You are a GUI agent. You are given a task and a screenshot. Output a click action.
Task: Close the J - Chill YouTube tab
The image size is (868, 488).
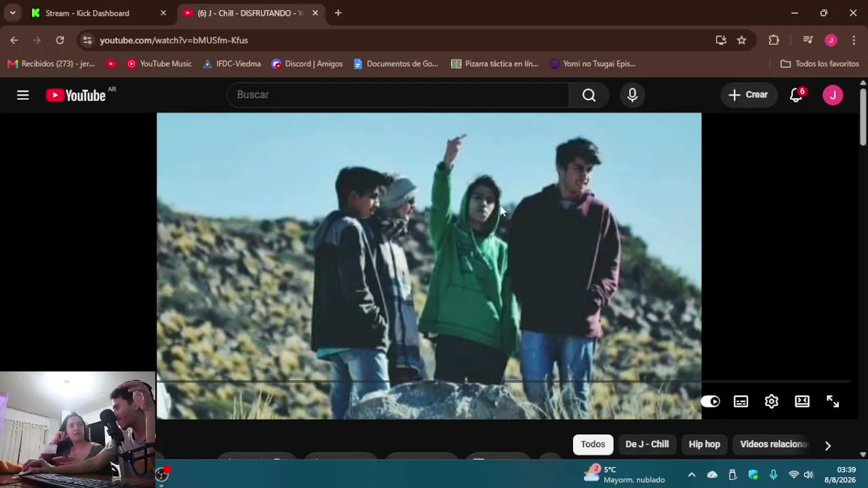[x=315, y=13]
